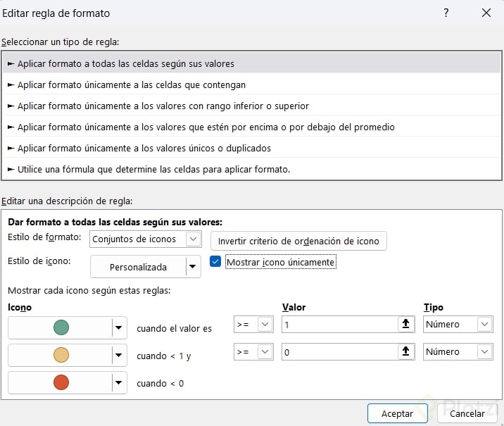Toggle Mostrar icono únicamente checkbox

coord(216,262)
